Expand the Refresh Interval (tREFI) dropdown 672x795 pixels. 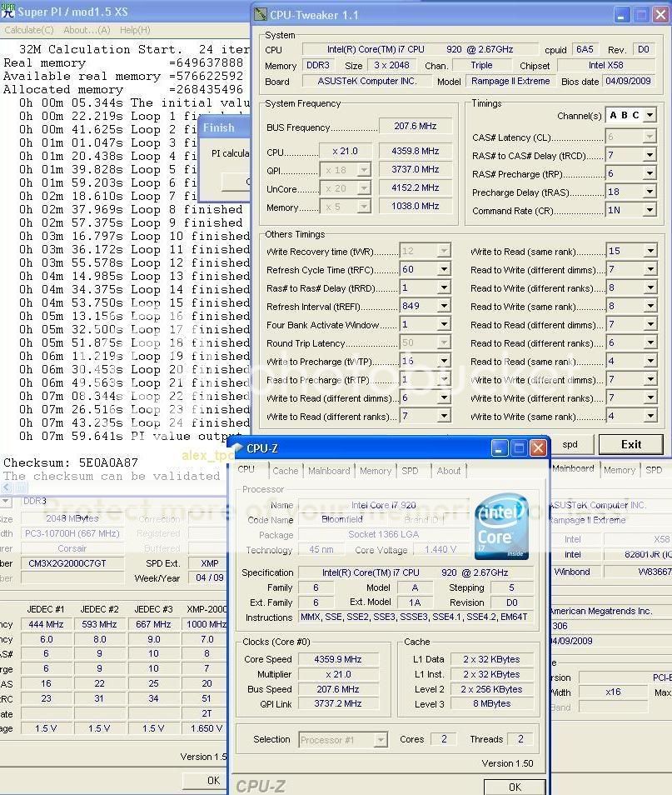click(444, 306)
